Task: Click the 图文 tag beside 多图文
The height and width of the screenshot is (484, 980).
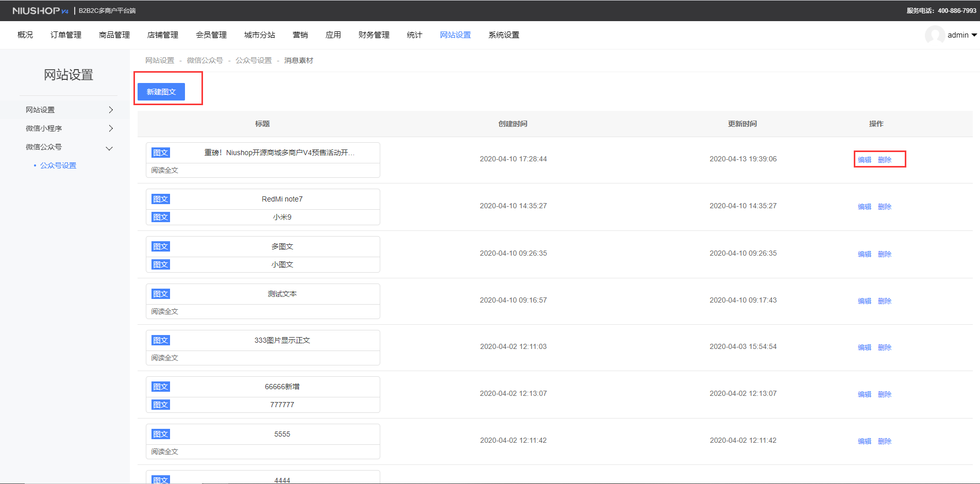Action: [x=161, y=246]
